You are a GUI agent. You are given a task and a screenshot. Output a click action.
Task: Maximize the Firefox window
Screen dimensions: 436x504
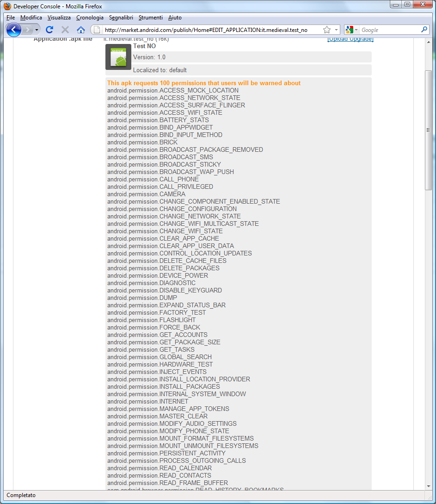pyautogui.click(x=407, y=5)
